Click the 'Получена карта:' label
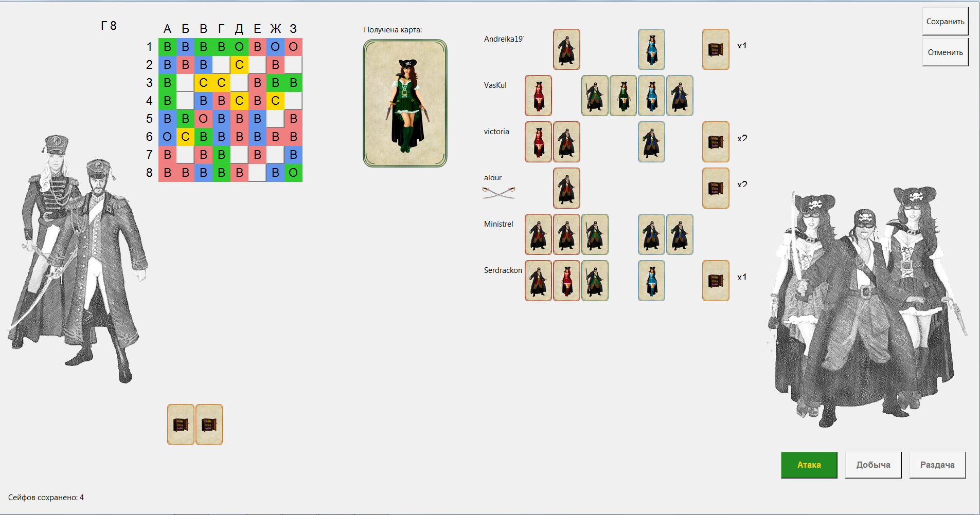The height and width of the screenshot is (515, 980). [393, 30]
